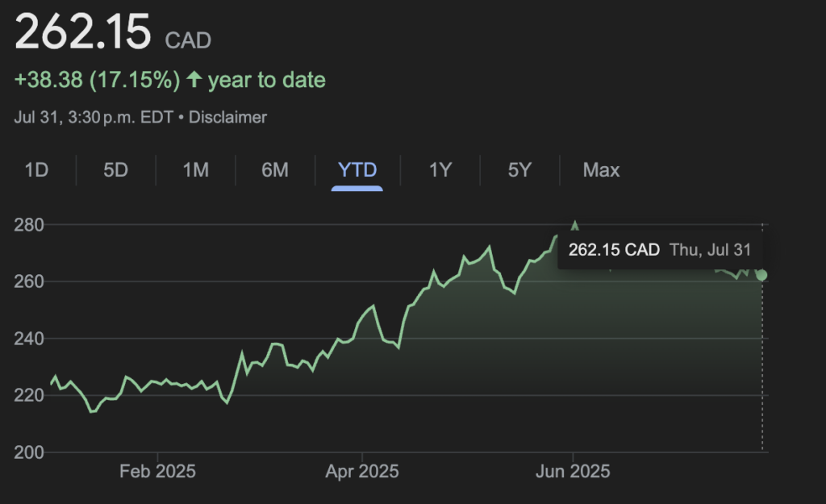Image resolution: width=826 pixels, height=504 pixels.
Task: Choose the 6M range tab
Action: (x=275, y=170)
